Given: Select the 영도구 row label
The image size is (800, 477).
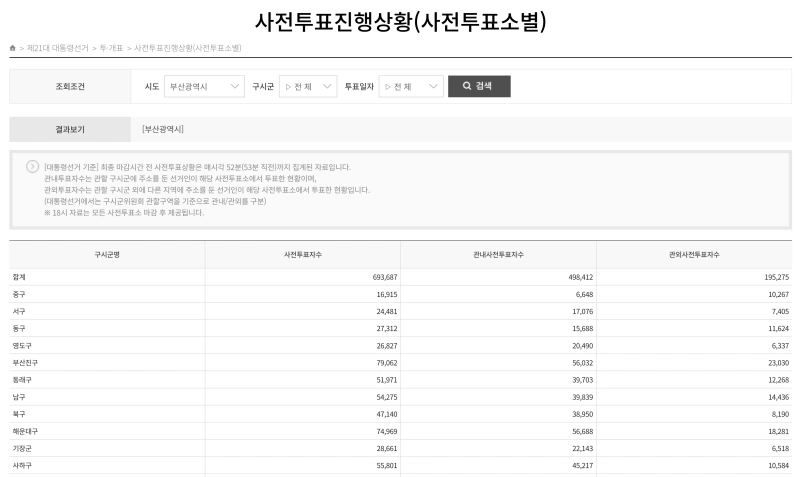Looking at the screenshot, I should pos(22,345).
